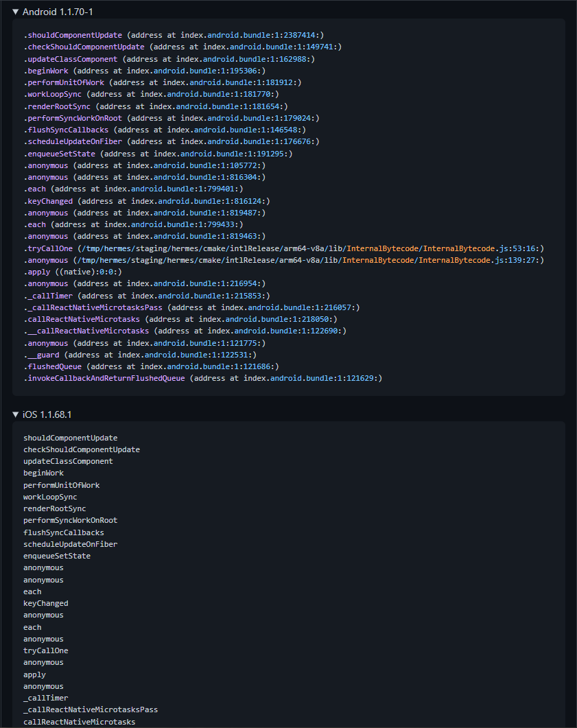The height and width of the screenshot is (728, 577).
Task: Select the .anonymous line with address 105772
Action: pyautogui.click(x=145, y=165)
